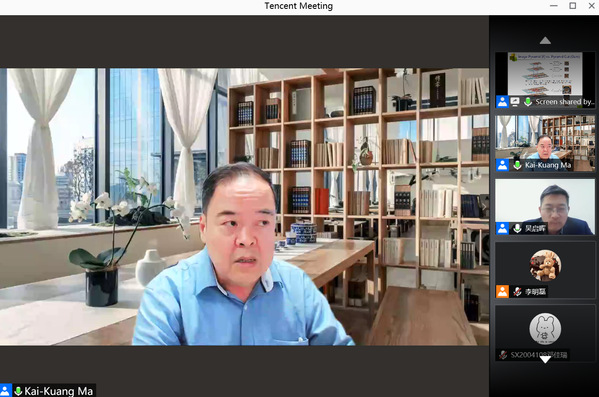The image size is (599, 397).
Task: Click the down arrow below the participant thumbnails
Action: 545,359
